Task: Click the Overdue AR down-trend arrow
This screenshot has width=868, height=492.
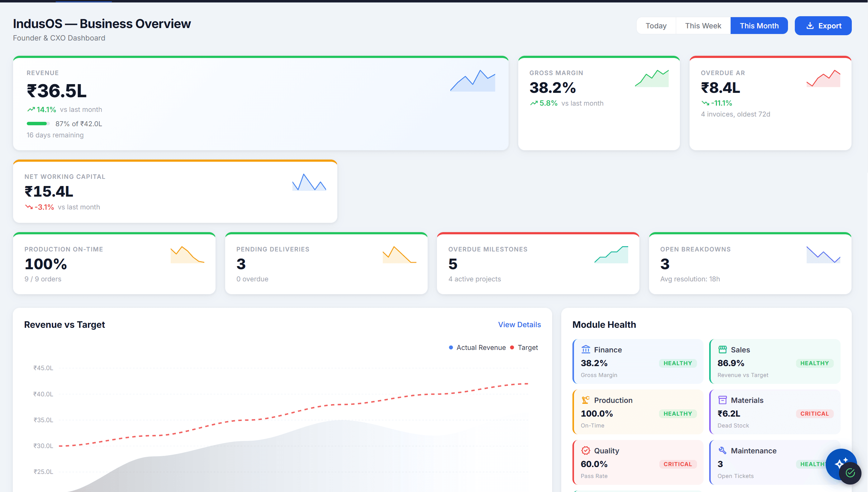Action: (705, 103)
